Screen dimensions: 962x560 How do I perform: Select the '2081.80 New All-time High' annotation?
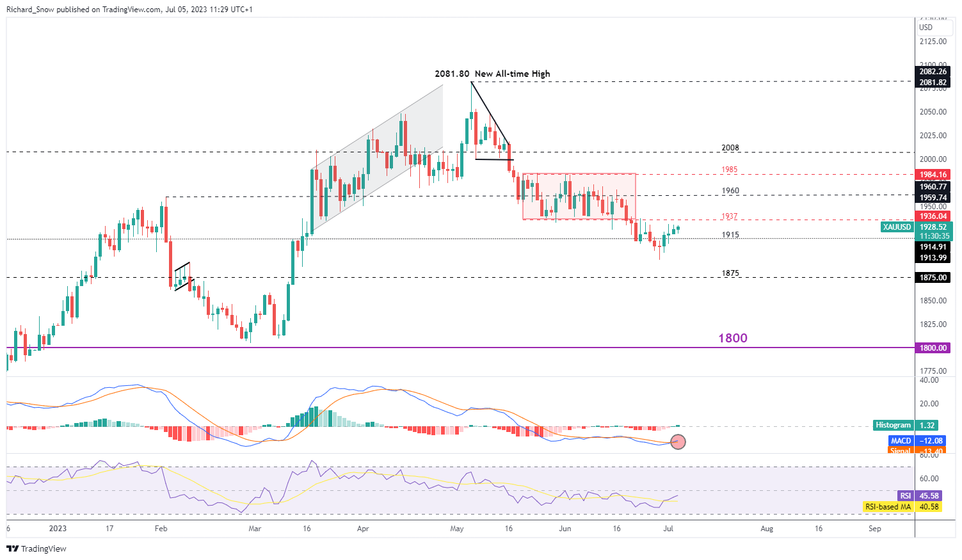[x=492, y=74]
